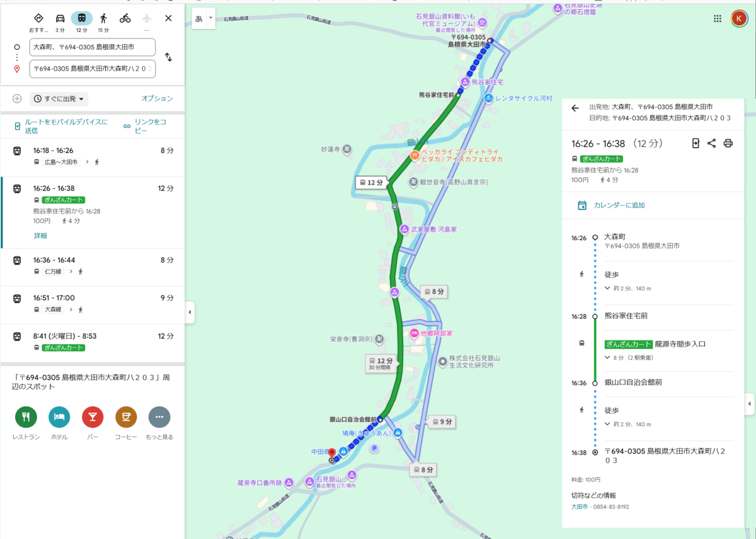Click the 他郷阿部家 lodging marker
This screenshot has height=539, width=756.
click(x=415, y=333)
